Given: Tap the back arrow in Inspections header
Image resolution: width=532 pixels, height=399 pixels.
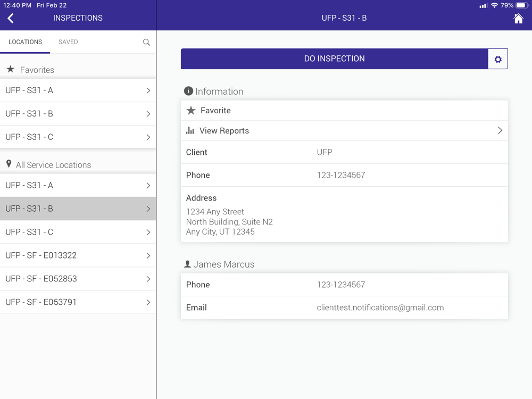Looking at the screenshot, I should click(11, 18).
